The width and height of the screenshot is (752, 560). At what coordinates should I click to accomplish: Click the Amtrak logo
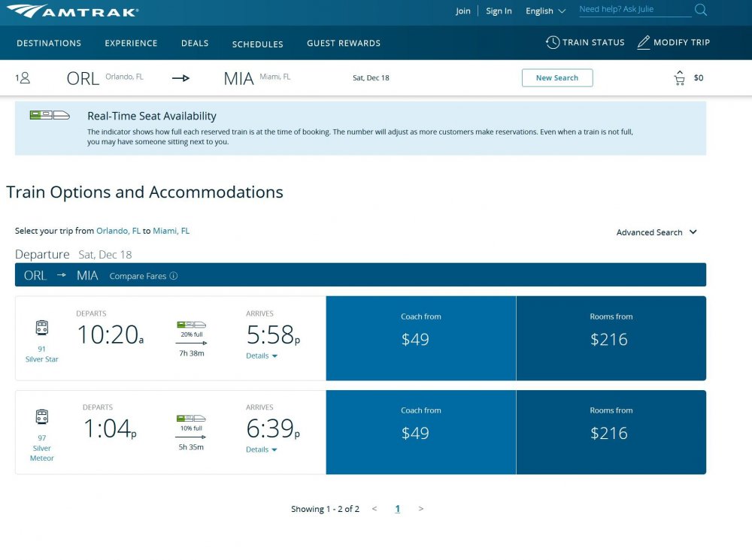pyautogui.click(x=72, y=11)
